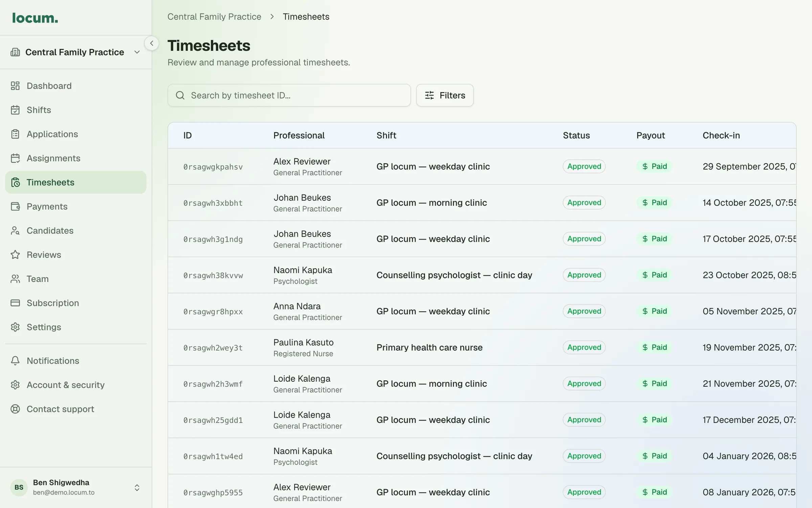Open the Filters button
Viewport: 812px width, 508px height.
[445, 95]
